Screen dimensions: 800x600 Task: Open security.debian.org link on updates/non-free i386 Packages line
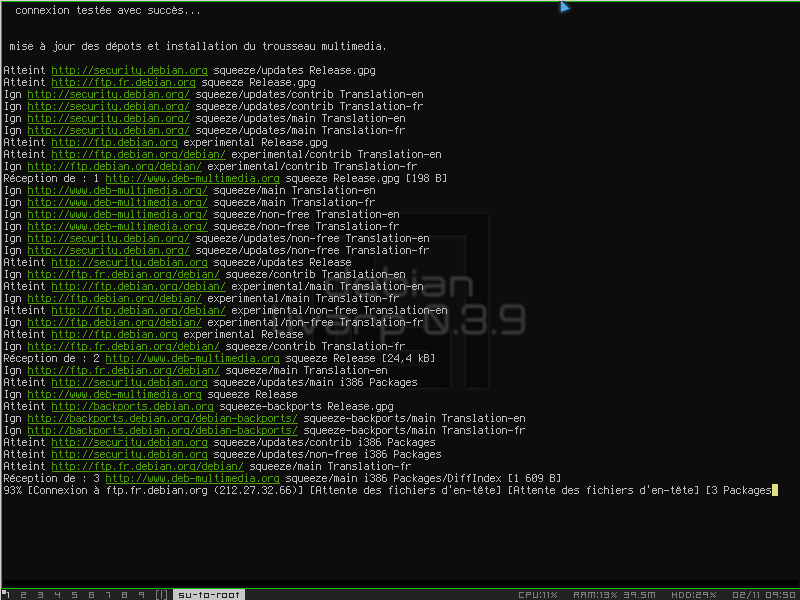tap(130, 454)
